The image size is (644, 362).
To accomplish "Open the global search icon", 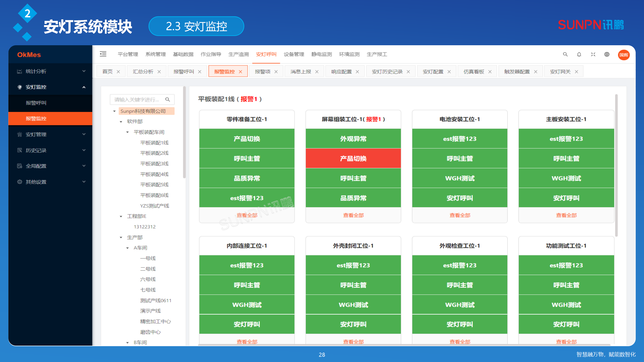I will pyautogui.click(x=565, y=54).
